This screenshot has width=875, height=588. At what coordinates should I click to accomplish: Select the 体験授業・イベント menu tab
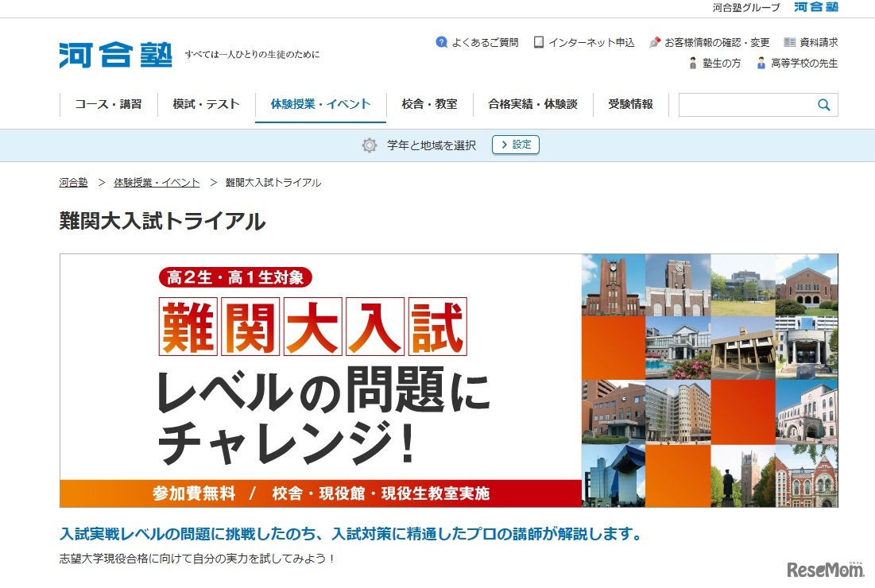click(x=320, y=104)
